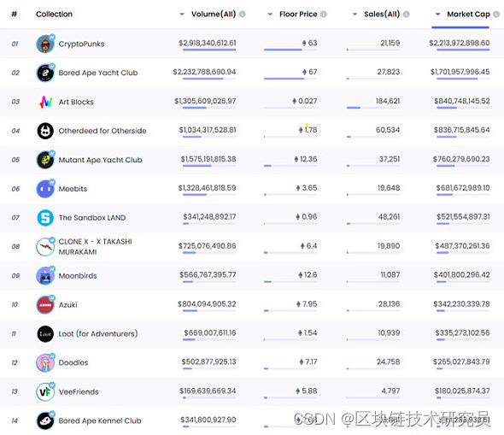Select the sales count 60,534
Image resolution: width=504 pixels, height=435 pixels.
(388, 130)
